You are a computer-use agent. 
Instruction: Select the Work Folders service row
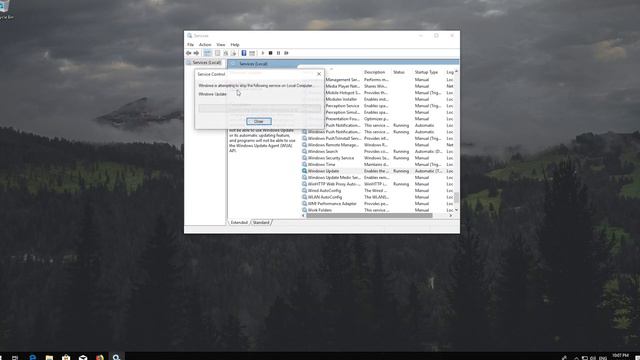[x=378, y=210]
